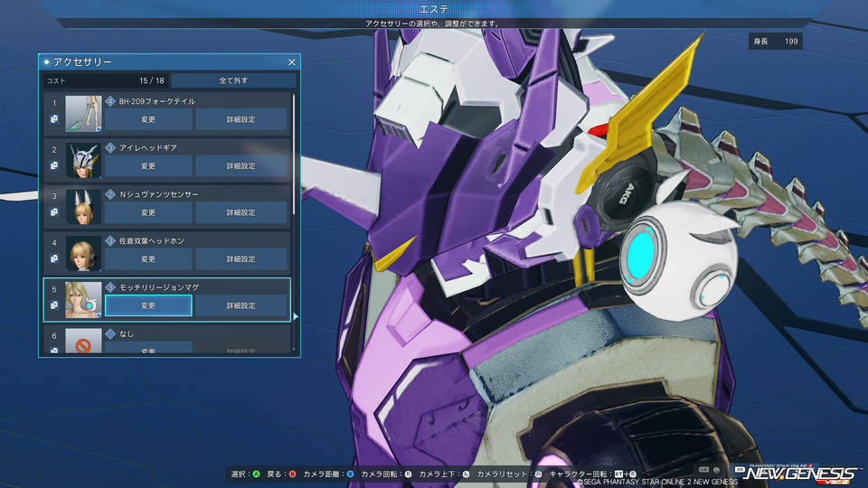This screenshot has height=488, width=868.
Task: Close the アクセサリー panel
Action: coord(292,62)
